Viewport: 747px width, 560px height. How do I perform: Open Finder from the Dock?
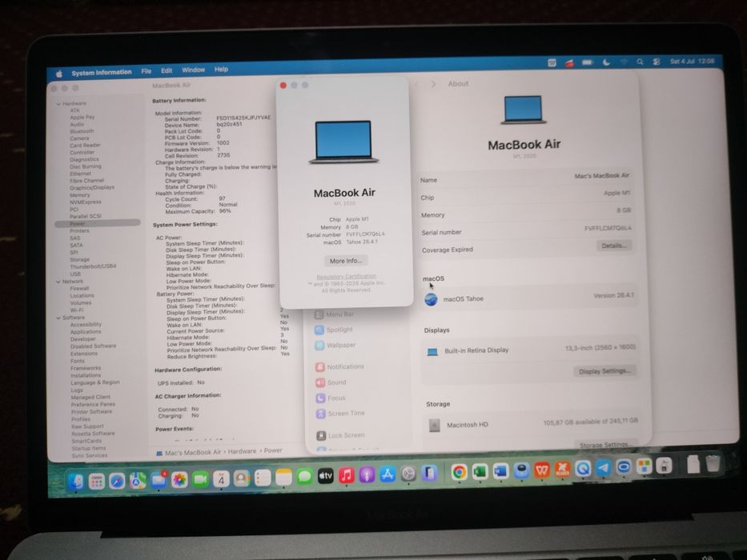tap(76, 482)
